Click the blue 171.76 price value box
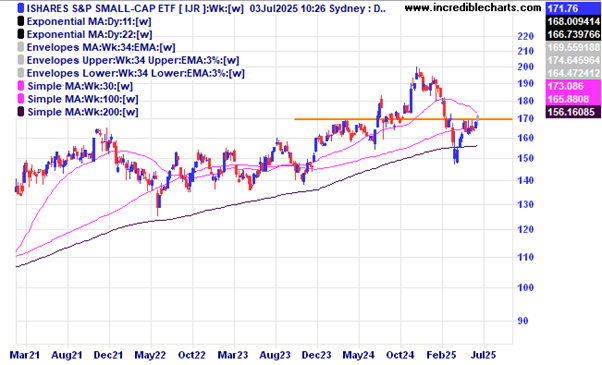 point(573,8)
